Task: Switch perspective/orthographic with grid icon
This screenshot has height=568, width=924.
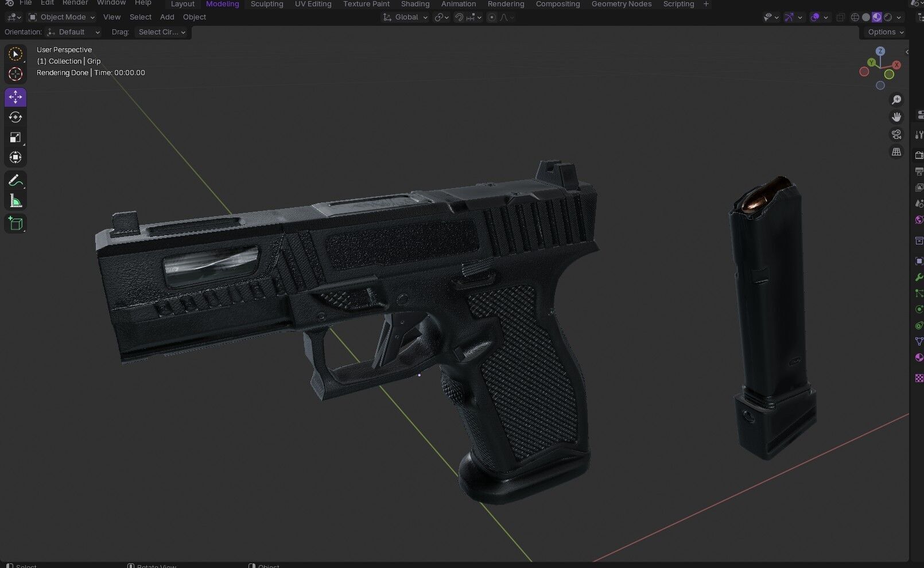Action: [x=896, y=151]
